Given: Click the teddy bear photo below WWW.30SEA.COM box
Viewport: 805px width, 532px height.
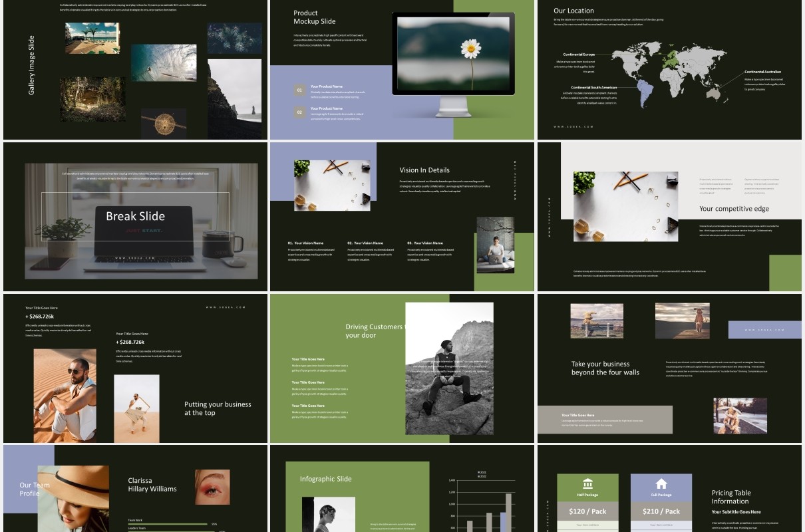Looking at the screenshot, I should coord(740,416).
